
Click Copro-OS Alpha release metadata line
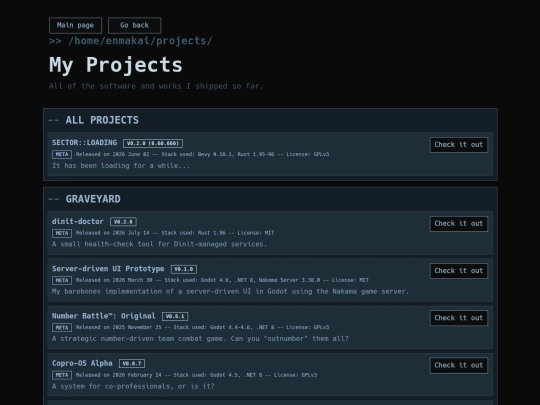point(196,375)
